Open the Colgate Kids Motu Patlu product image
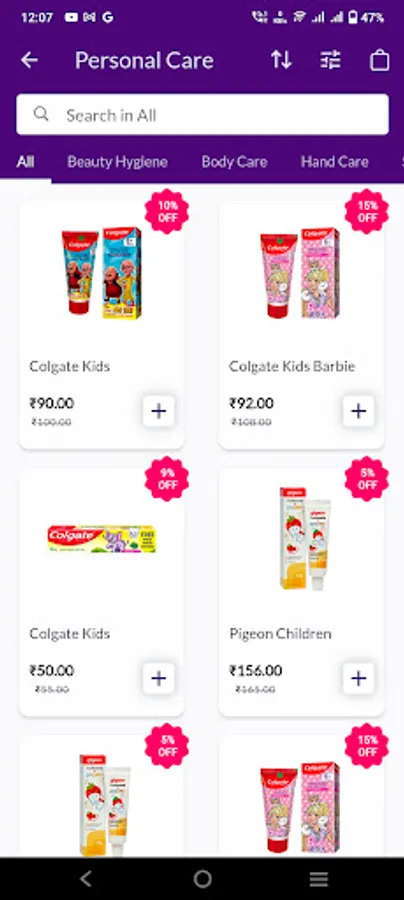Image resolution: width=404 pixels, height=900 pixels. click(x=102, y=271)
